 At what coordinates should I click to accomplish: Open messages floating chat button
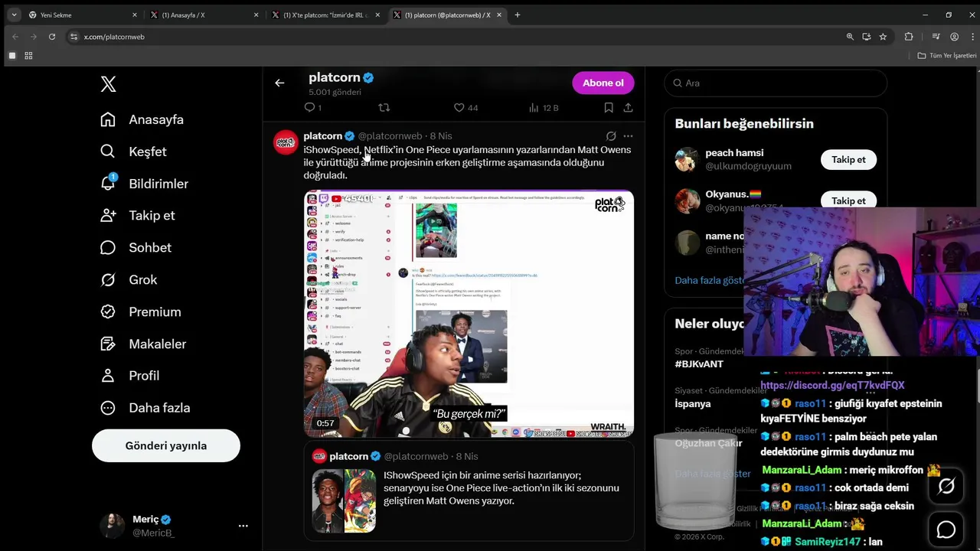click(x=946, y=530)
